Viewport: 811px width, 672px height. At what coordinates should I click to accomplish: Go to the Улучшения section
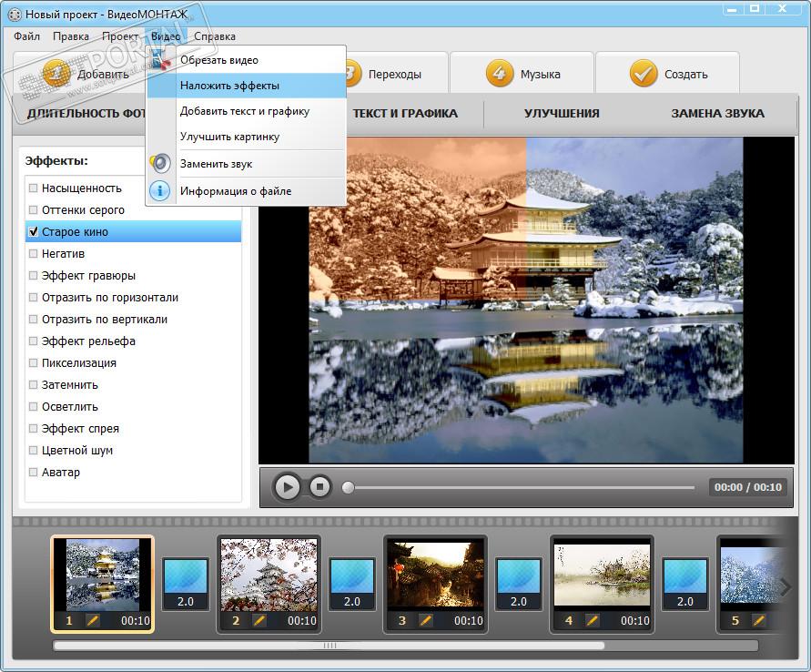click(562, 114)
